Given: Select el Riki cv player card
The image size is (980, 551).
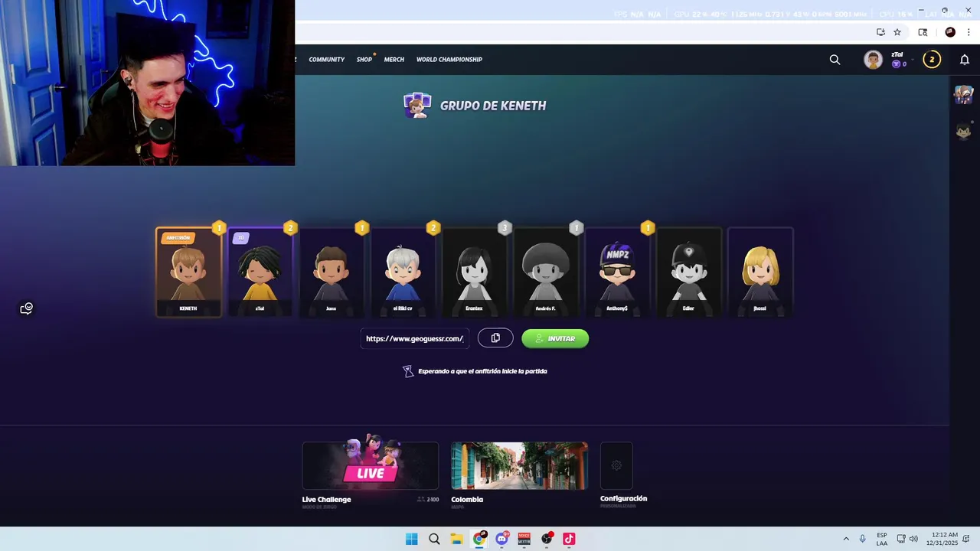Looking at the screenshot, I should 403,272.
